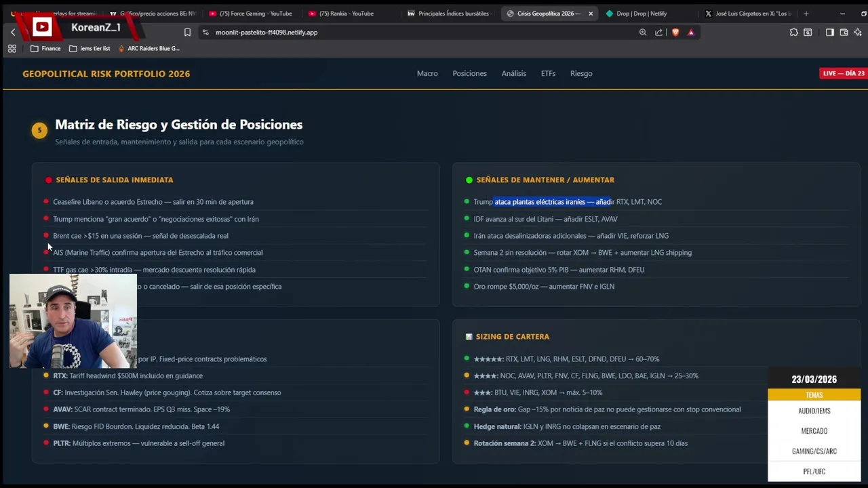This screenshot has width=868, height=488.
Task: Close the Crisis Geopolítica 2026 tab
Action: click(x=591, y=14)
